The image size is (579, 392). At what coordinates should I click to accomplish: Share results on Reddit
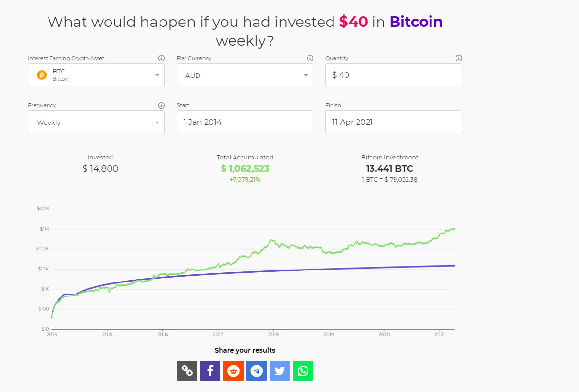coord(234,371)
